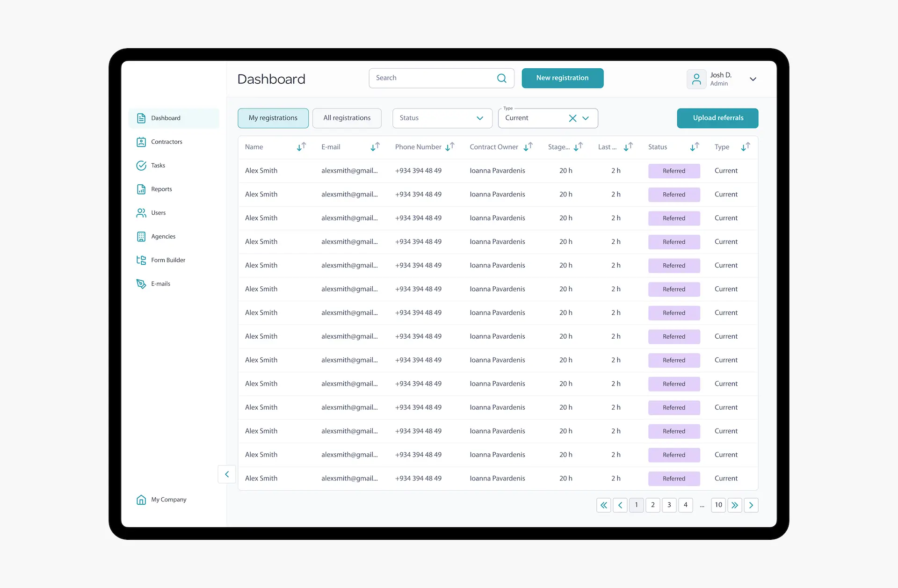Open the Agencies section

click(163, 236)
